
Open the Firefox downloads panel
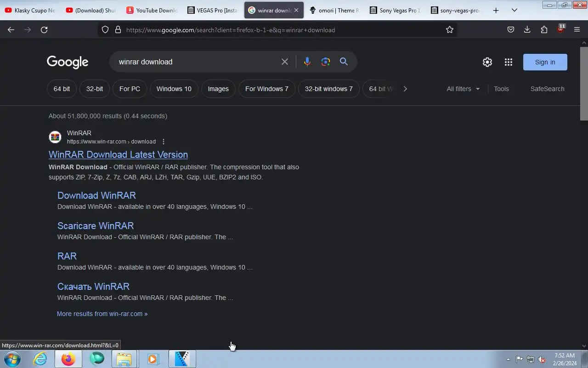point(527,29)
